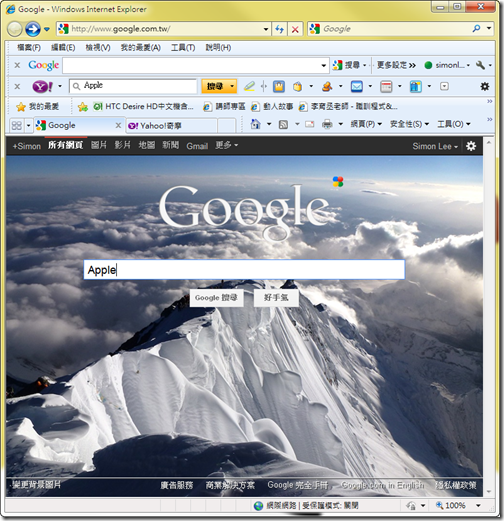This screenshot has width=504, height=521.
Task: Click the Print icon in command bar
Action: pos(327,124)
